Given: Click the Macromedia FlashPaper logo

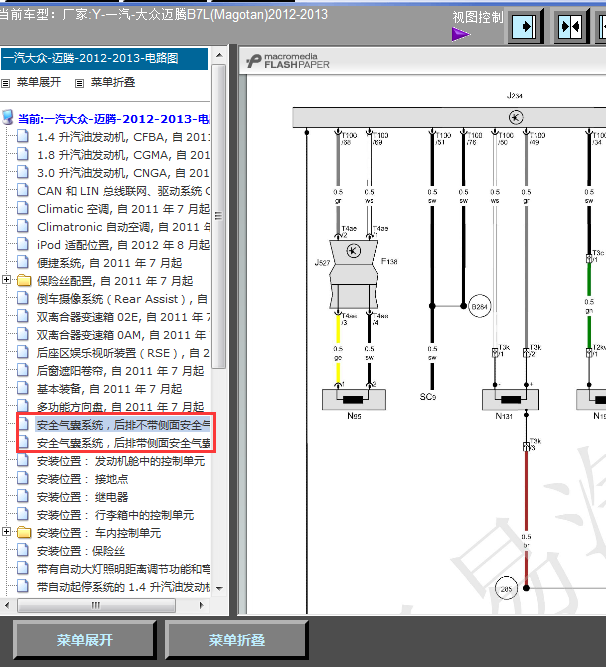Looking at the screenshot, I should (x=288, y=61).
